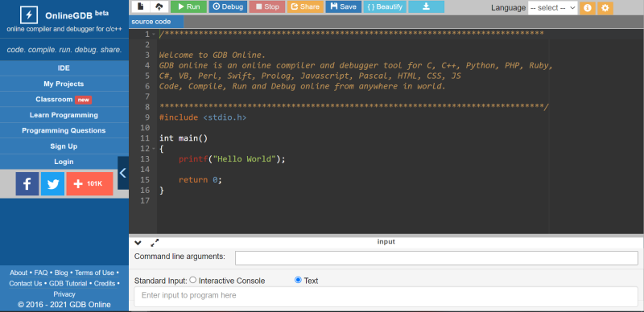
Task: Expand input panel to fullscreen
Action: pyautogui.click(x=155, y=243)
